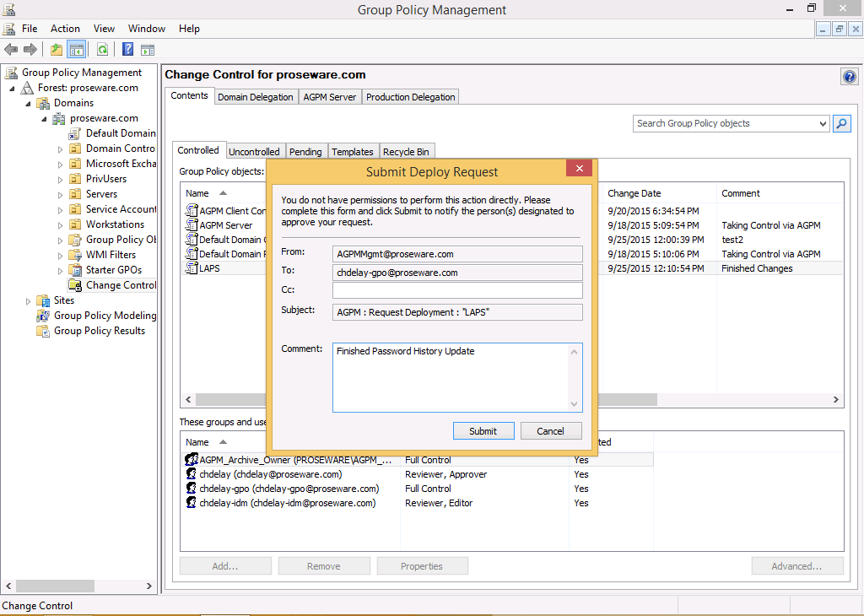Click the Up One Level folder icon
The width and height of the screenshot is (864, 616).
(x=57, y=50)
